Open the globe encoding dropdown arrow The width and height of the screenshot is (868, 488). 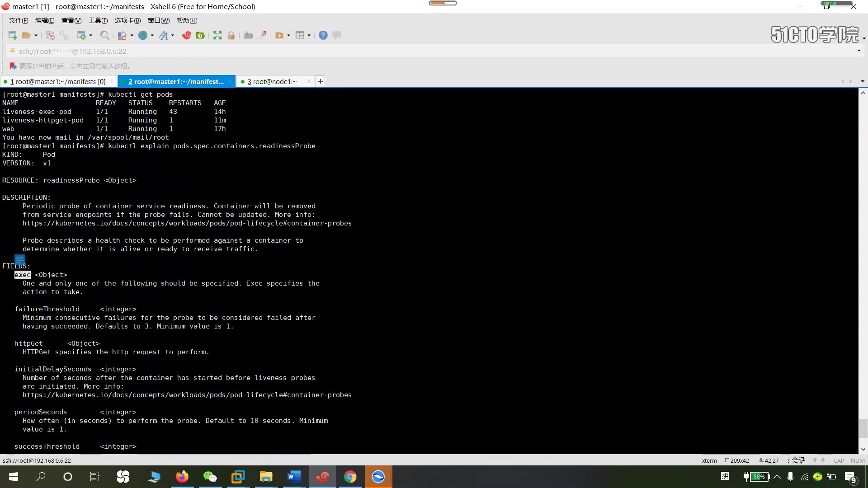click(x=152, y=35)
